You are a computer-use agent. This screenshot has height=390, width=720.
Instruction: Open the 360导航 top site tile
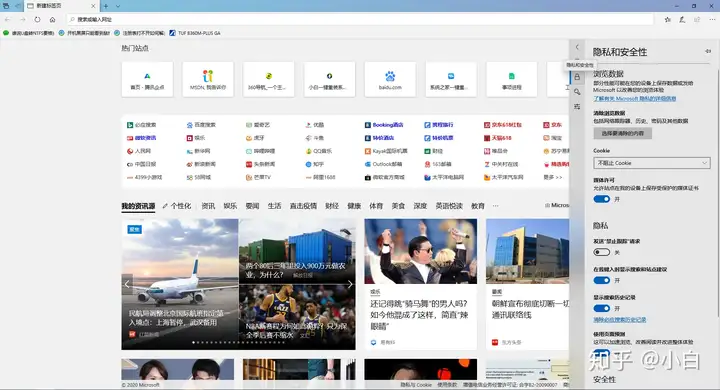[x=269, y=79]
